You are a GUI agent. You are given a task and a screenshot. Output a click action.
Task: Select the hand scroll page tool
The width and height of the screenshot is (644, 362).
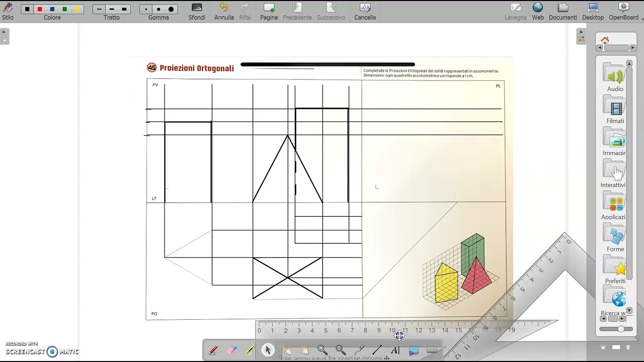click(304, 350)
